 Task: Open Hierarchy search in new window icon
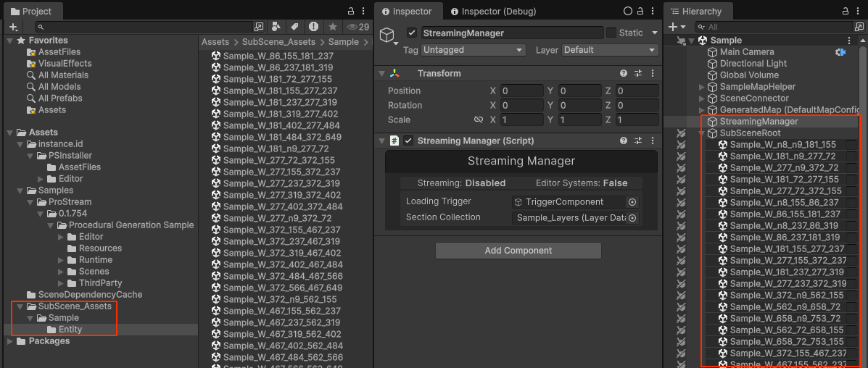(859, 27)
